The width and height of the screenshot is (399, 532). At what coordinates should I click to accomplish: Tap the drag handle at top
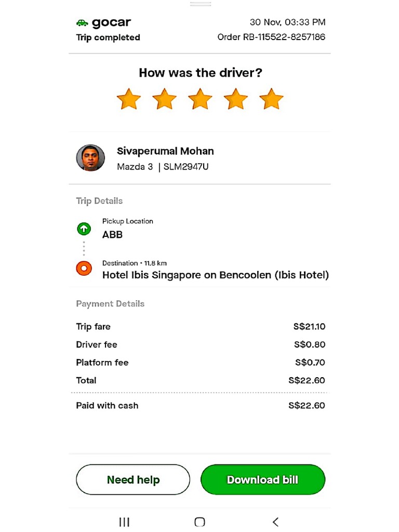[x=200, y=4]
